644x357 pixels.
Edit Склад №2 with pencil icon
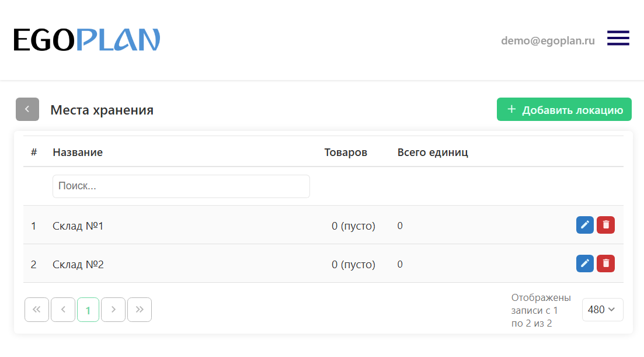[585, 264]
